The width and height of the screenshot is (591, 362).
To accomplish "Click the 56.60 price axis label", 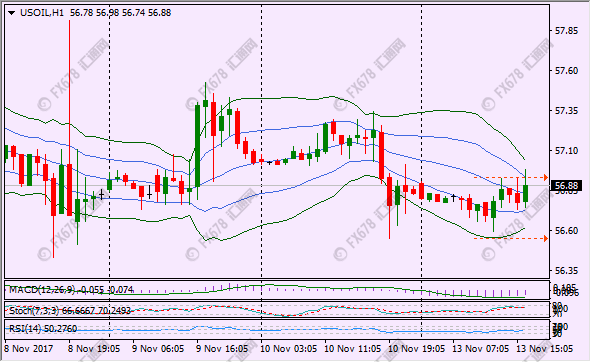I will pos(567,231).
